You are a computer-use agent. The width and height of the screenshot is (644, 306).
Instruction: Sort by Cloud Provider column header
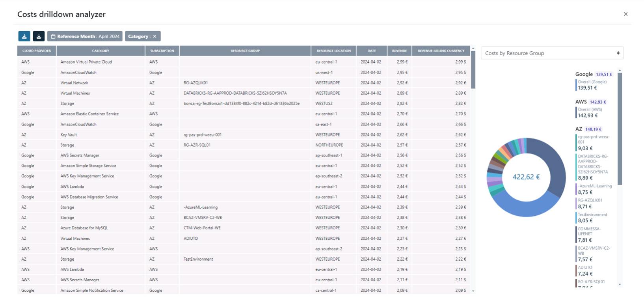point(37,51)
